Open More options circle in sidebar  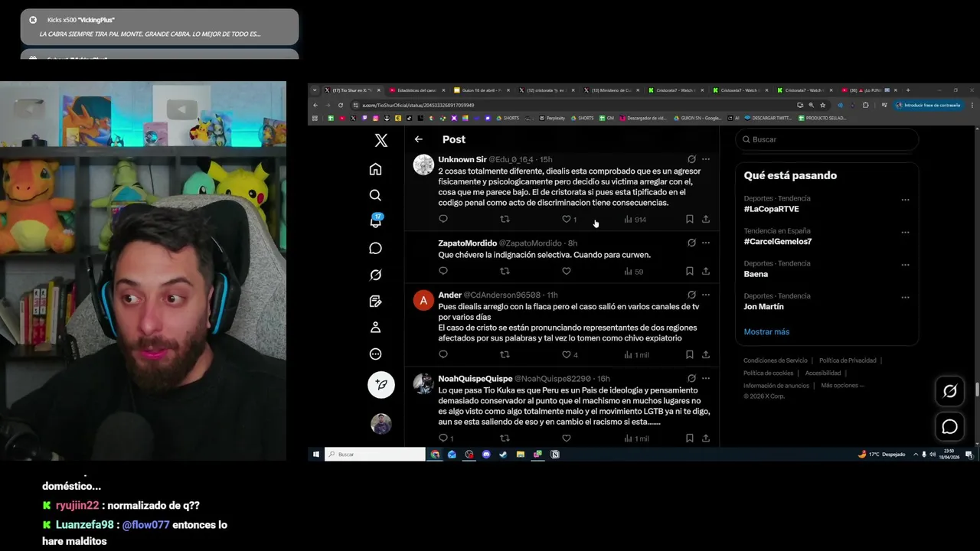pos(375,354)
